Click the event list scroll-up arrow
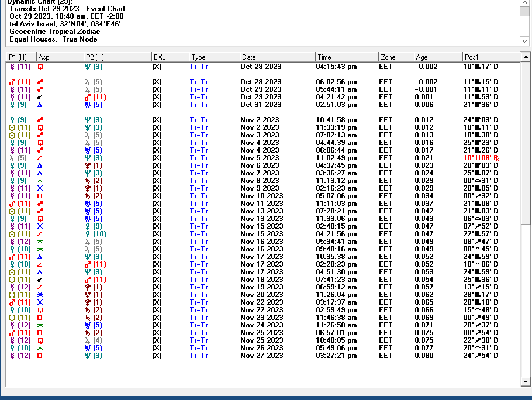Screen dimensions: 532x400 pos(526,57)
